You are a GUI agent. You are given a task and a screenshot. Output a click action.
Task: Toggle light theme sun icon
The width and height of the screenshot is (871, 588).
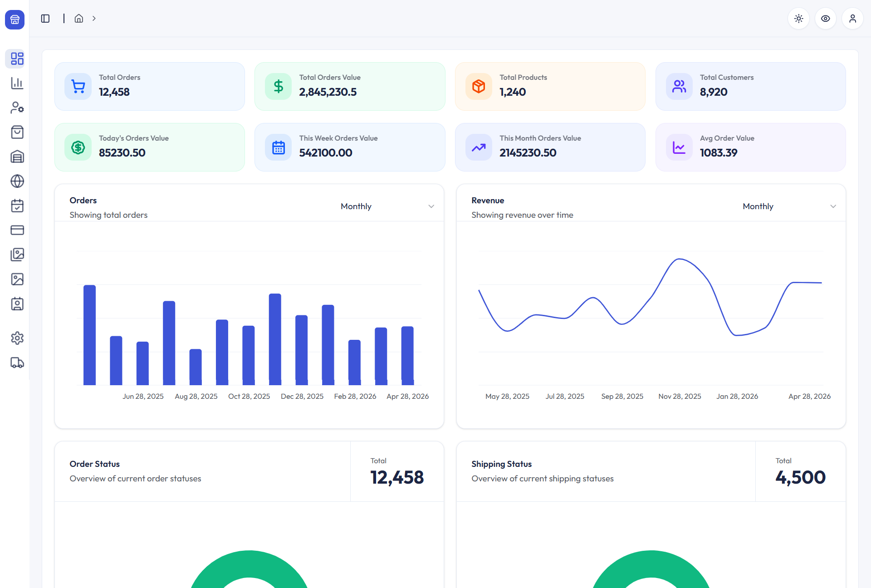tap(799, 19)
